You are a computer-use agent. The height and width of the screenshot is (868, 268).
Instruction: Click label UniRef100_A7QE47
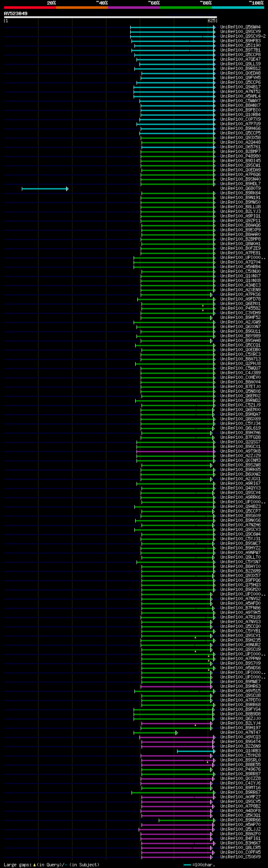coord(240,60)
